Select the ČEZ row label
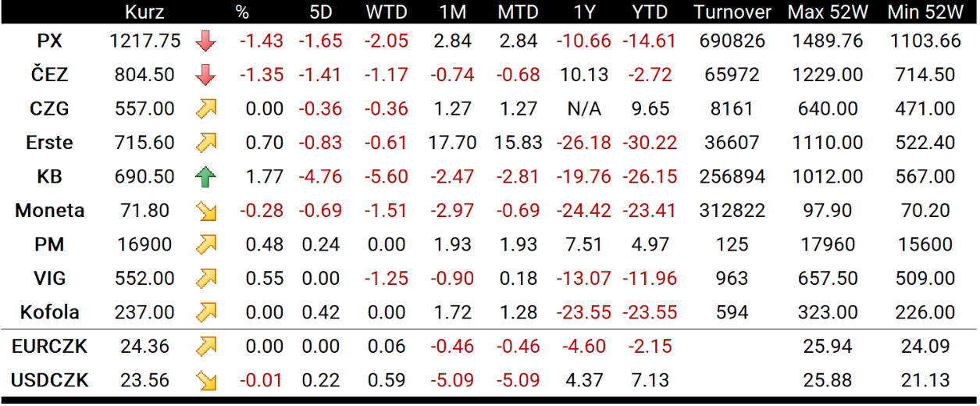 [49, 75]
